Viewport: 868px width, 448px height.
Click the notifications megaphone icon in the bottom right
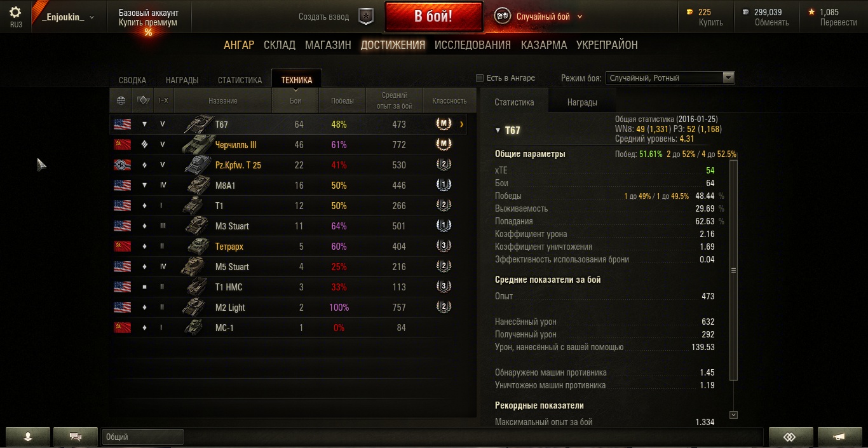coord(839,437)
